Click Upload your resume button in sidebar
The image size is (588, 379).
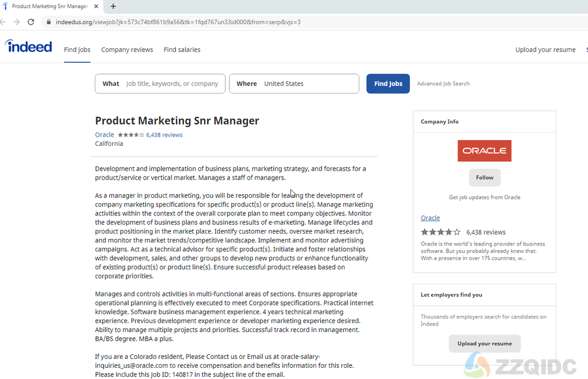pyautogui.click(x=485, y=344)
